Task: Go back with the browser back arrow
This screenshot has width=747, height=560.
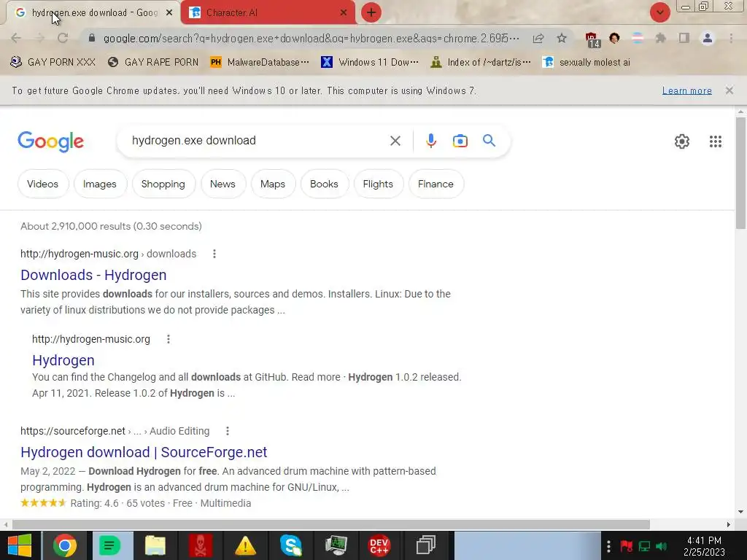Action: pyautogui.click(x=16, y=38)
